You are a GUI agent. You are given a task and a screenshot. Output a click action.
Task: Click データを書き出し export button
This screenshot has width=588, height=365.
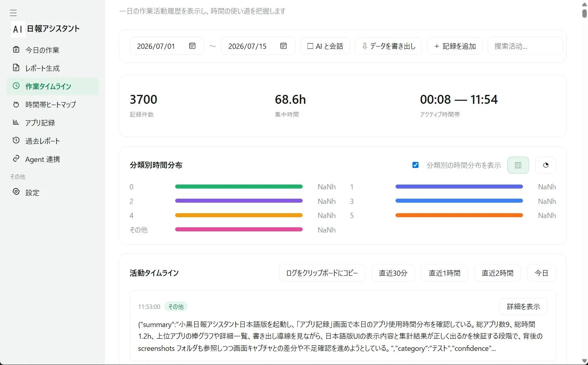tap(388, 46)
